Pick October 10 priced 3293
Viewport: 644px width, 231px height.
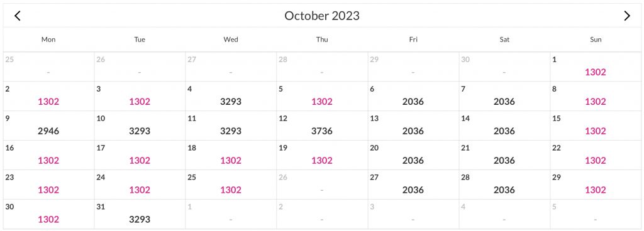[140, 126]
